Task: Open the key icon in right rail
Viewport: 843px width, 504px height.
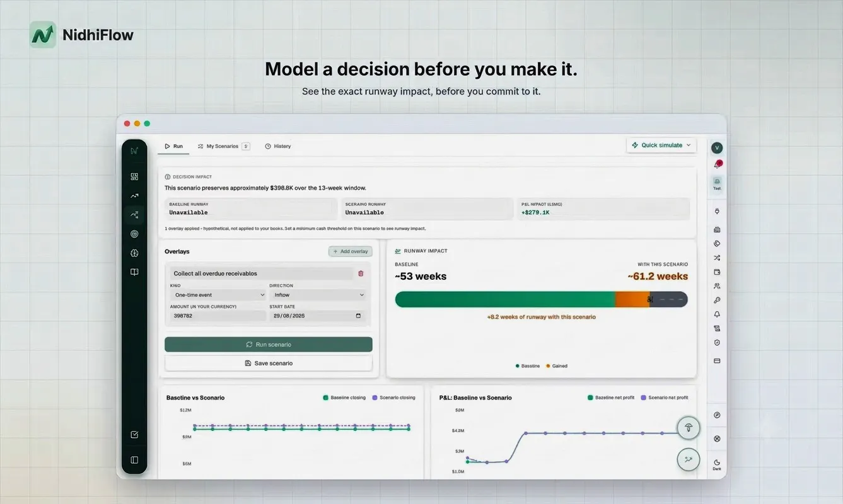Action: [x=717, y=301]
